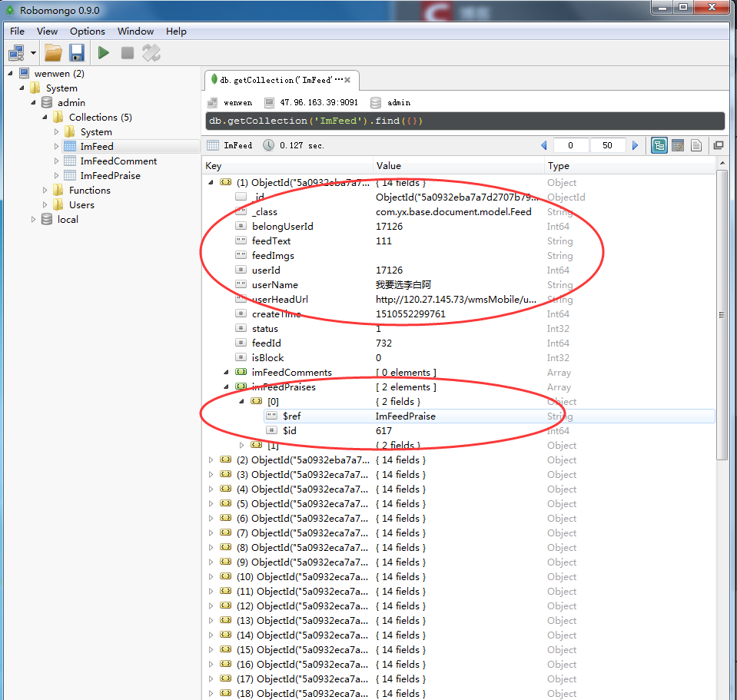
Task: Go to next page with right arrow
Action: [x=635, y=145]
